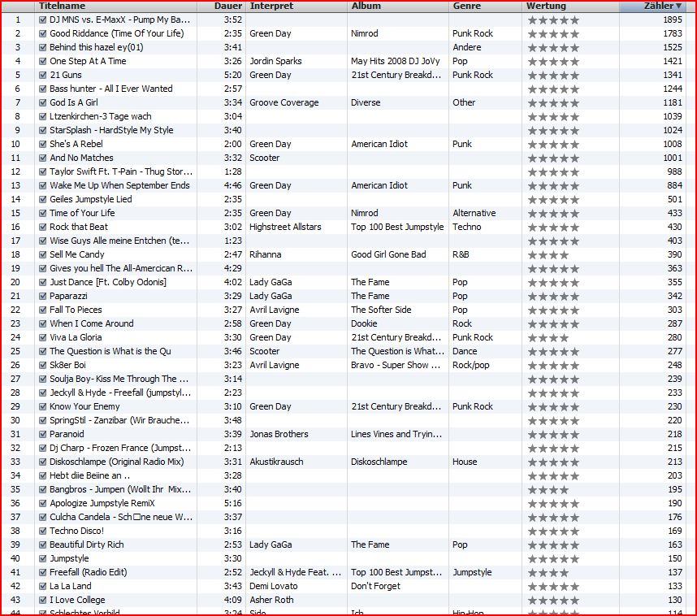The image size is (697, 616).
Task: Click the artist Akustikrausch
Action: click(276, 462)
